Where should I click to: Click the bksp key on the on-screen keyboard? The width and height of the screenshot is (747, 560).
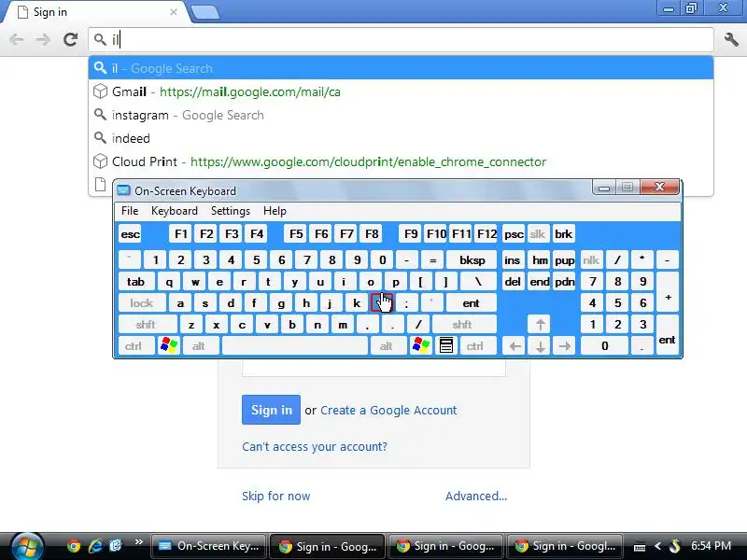pyautogui.click(x=472, y=260)
